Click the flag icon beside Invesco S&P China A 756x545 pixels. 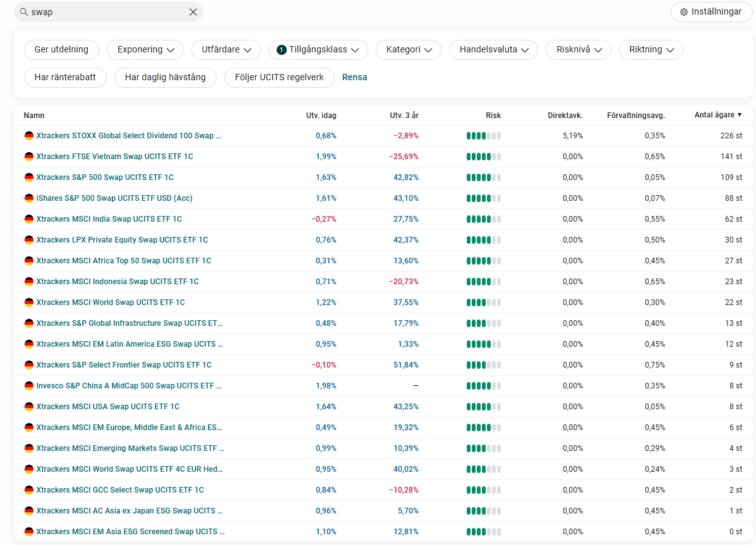coord(28,386)
